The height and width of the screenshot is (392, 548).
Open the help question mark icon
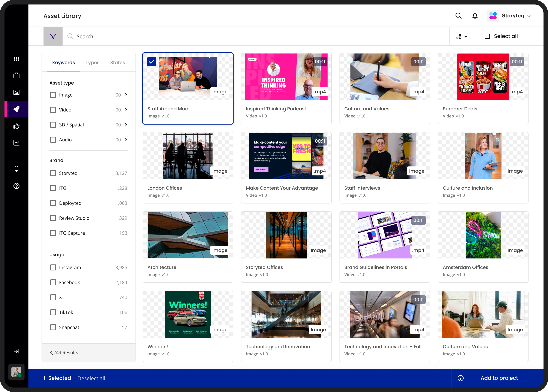16,186
